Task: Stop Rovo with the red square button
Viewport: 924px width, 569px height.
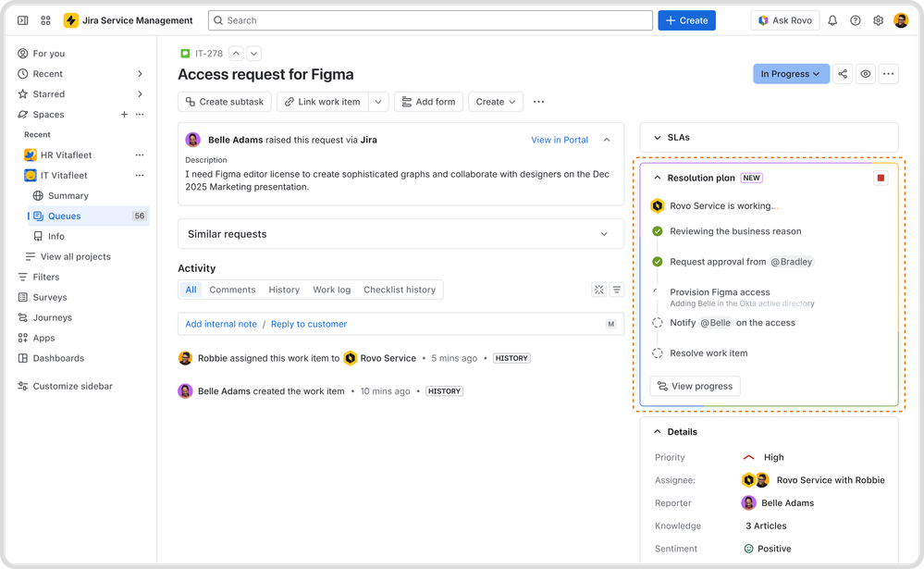Action: [881, 178]
